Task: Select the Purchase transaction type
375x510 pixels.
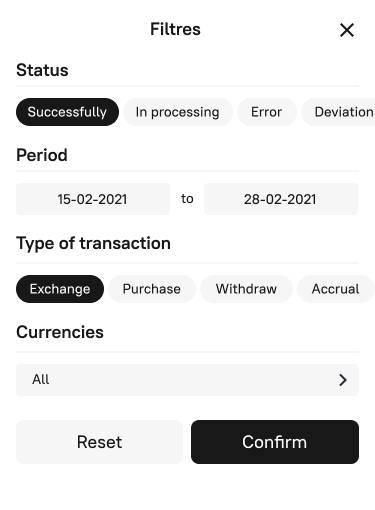Action: (152, 289)
